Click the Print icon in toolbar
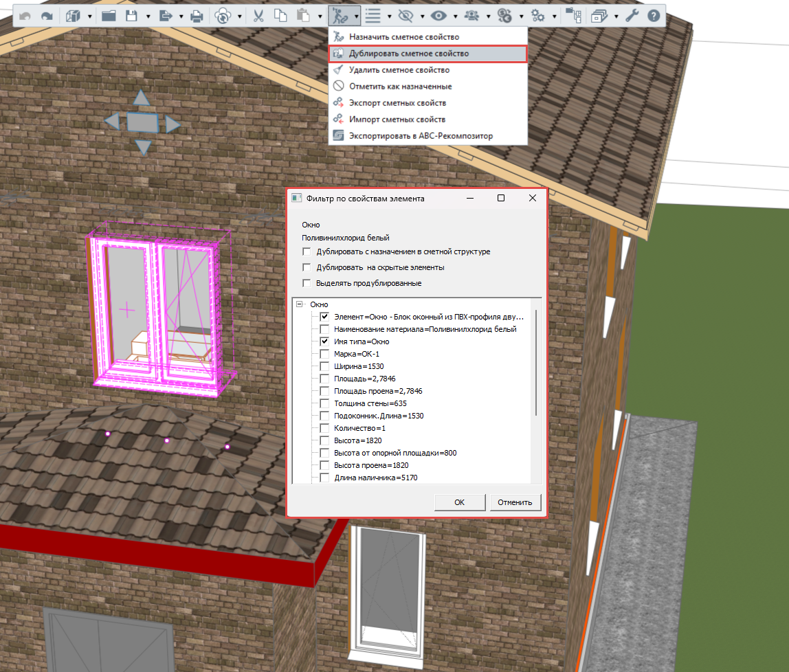The image size is (789, 672). [197, 16]
